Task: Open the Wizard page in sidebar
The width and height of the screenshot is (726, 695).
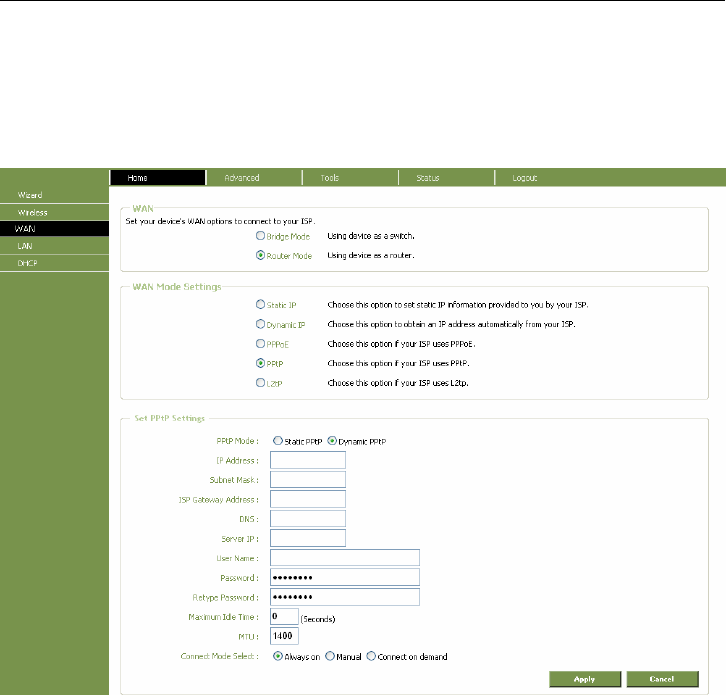Action: [x=29, y=194]
